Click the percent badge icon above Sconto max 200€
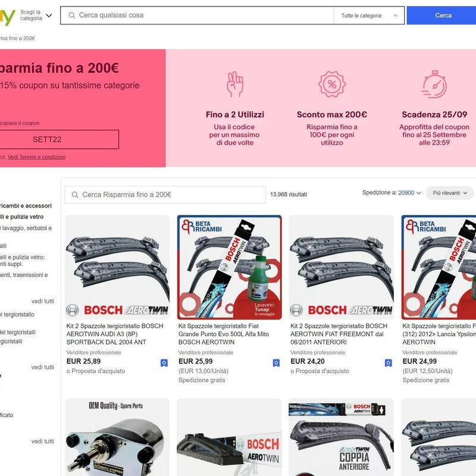The image size is (476, 476). pos(332,84)
